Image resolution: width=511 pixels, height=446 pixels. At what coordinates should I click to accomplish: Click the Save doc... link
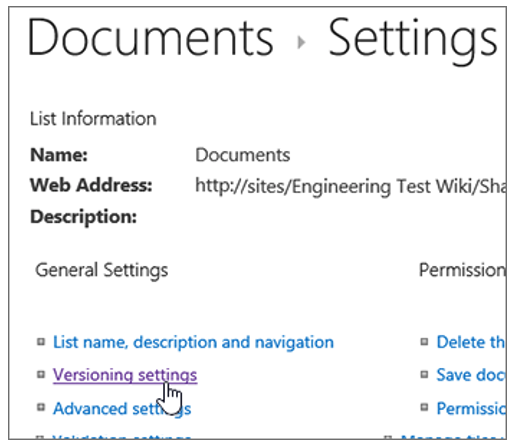(471, 375)
